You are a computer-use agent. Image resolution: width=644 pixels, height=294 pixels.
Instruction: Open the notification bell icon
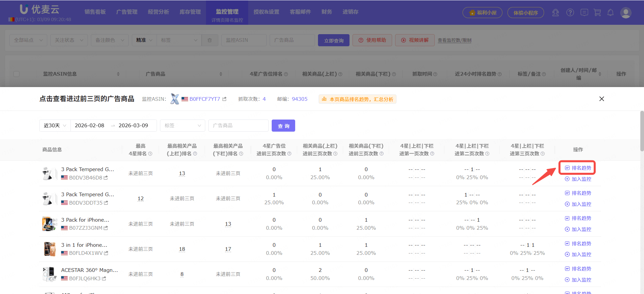tap(610, 13)
